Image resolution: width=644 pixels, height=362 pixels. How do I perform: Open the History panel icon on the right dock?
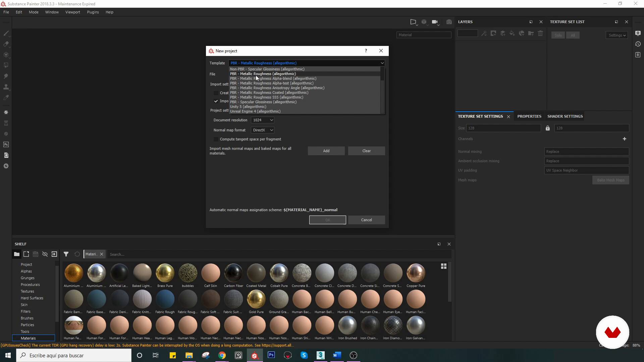pyautogui.click(x=638, y=44)
